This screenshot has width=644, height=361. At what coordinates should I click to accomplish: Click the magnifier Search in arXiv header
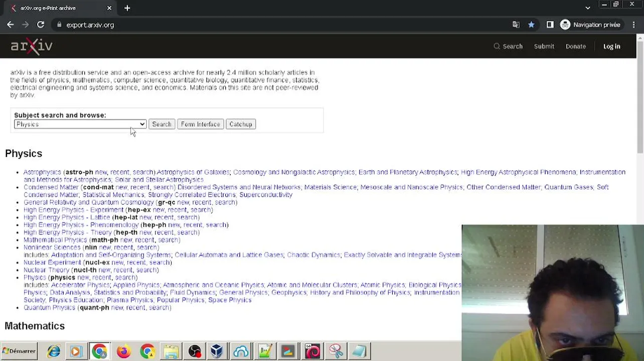(508, 46)
